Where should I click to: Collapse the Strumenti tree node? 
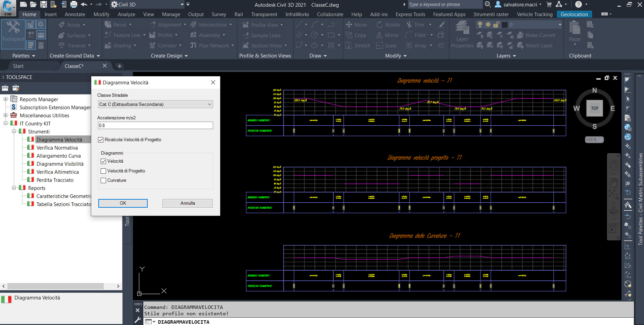click(x=14, y=131)
